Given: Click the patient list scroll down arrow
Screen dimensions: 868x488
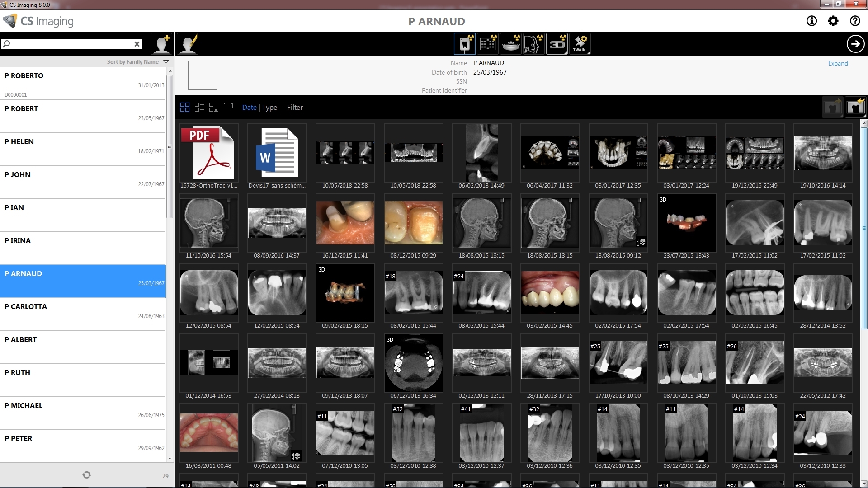Looking at the screenshot, I should 170,459.
